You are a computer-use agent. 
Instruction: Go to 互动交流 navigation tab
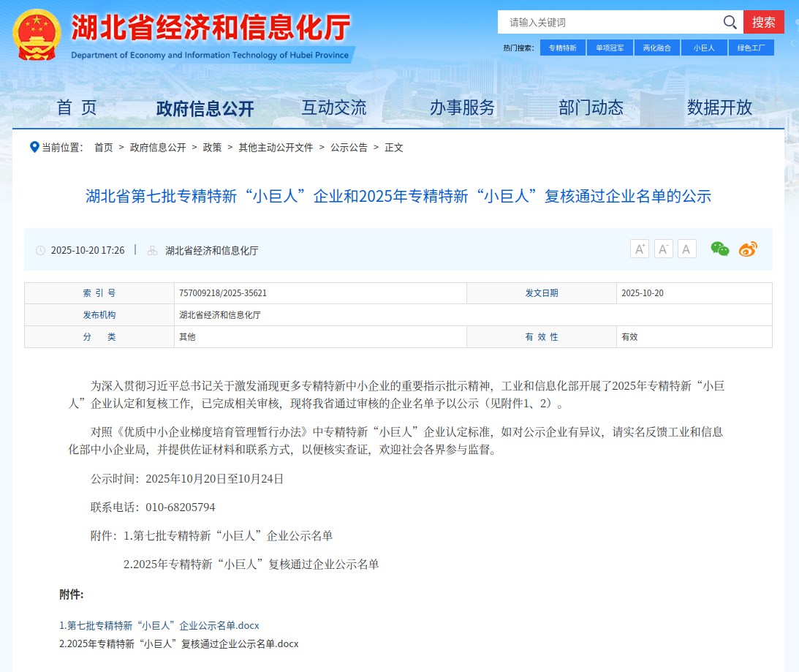click(x=334, y=107)
